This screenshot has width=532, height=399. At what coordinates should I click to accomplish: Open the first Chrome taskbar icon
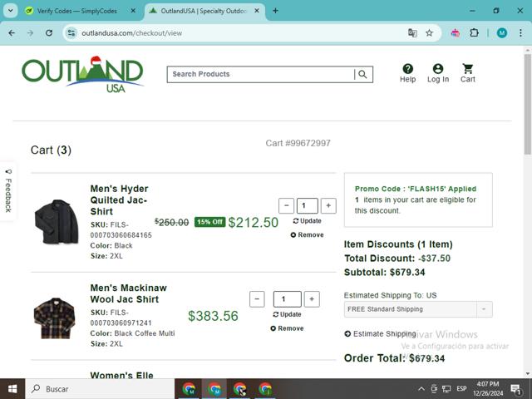189,389
